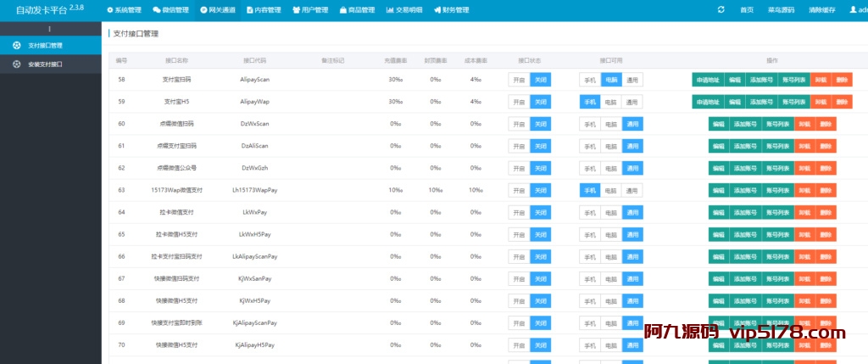Choose 手机 for DzWxGzh row
The height and width of the screenshot is (364, 868).
coord(590,169)
